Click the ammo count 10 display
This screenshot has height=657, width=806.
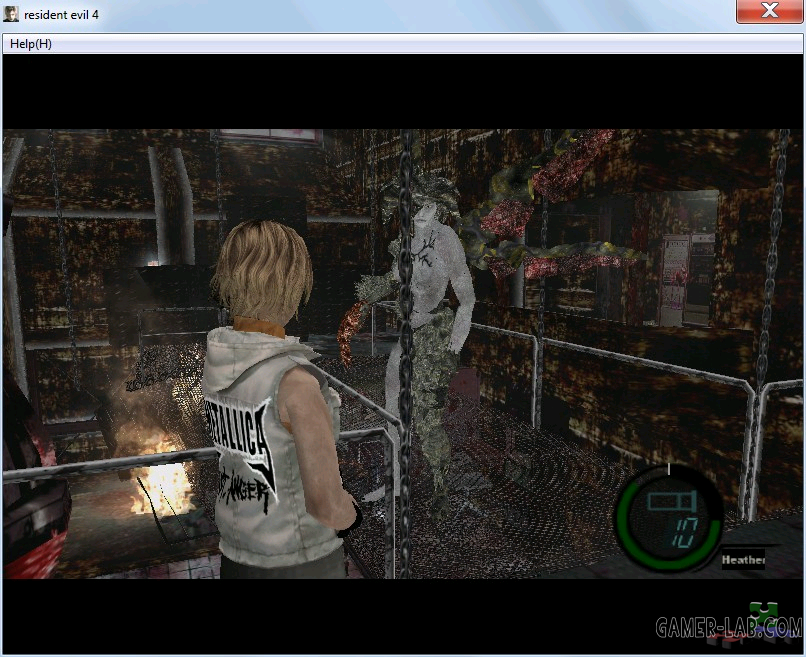tap(685, 532)
